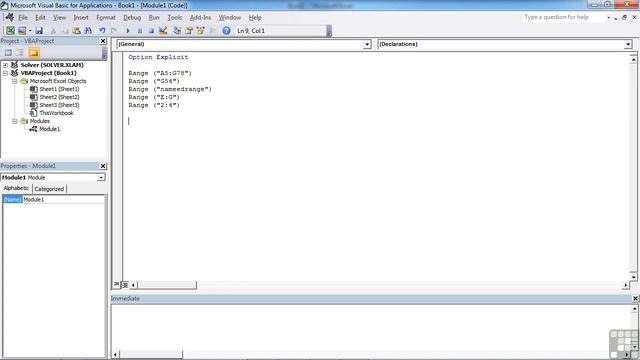This screenshot has width=640, height=360.
Task: Open the Format menu
Action: (x=106, y=18)
